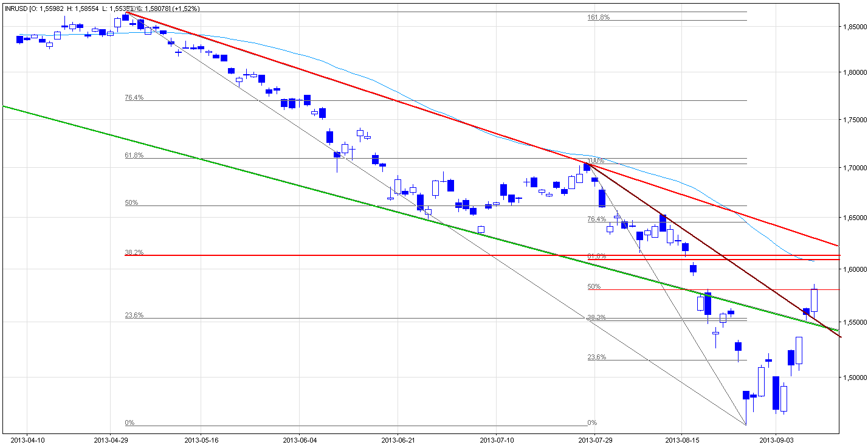
Task: Click the 38,2% label on the thick red line
Action: click(x=134, y=252)
